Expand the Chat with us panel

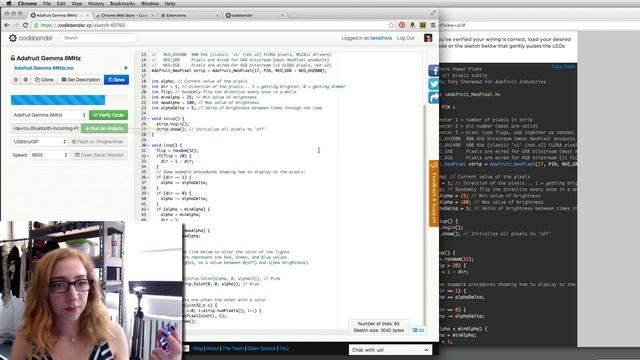(391, 350)
